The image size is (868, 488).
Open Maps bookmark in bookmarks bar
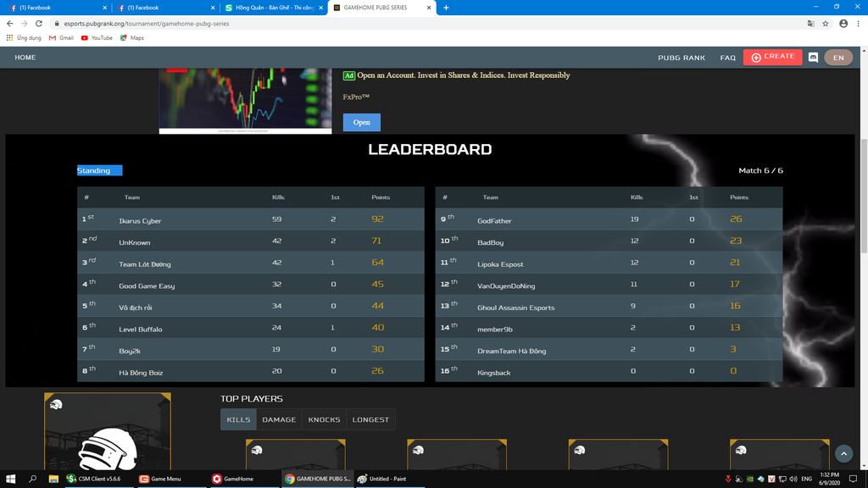pos(131,37)
